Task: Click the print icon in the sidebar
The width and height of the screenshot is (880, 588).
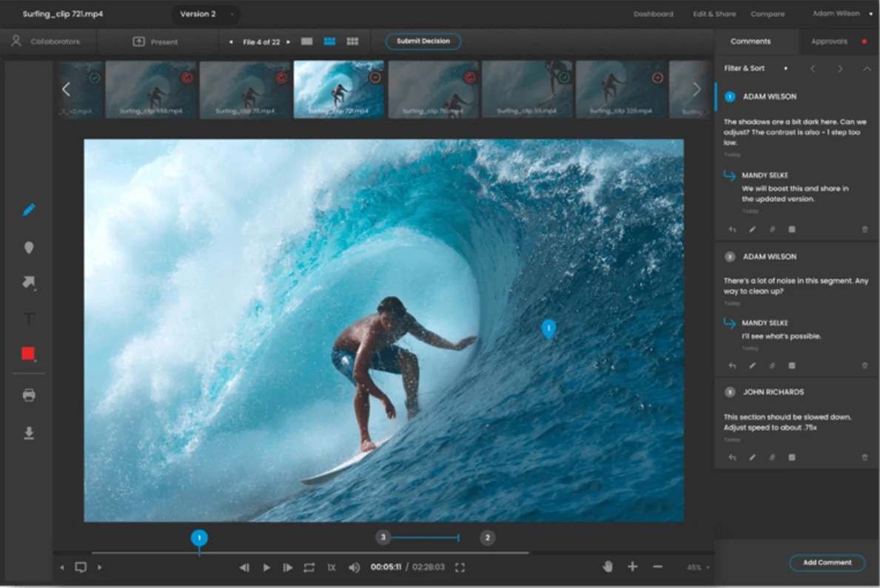Action: [28, 396]
